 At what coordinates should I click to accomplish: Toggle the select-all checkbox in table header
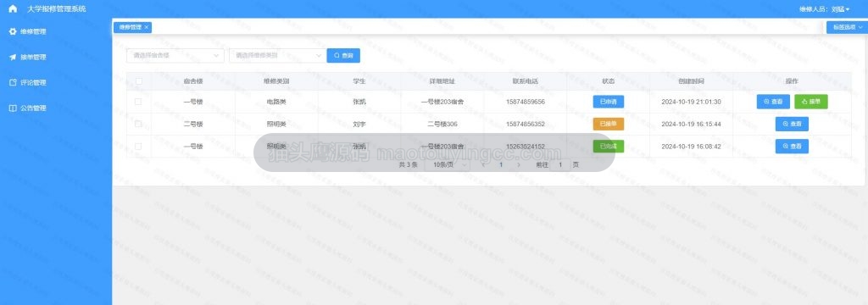(x=138, y=81)
